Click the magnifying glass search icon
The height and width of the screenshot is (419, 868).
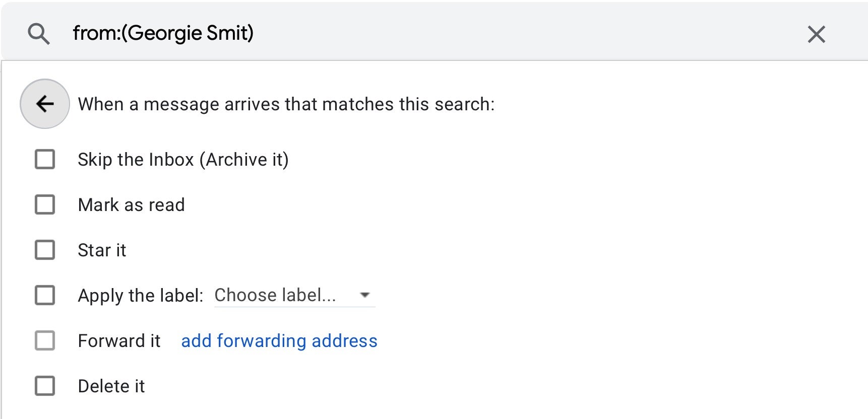[x=39, y=34]
